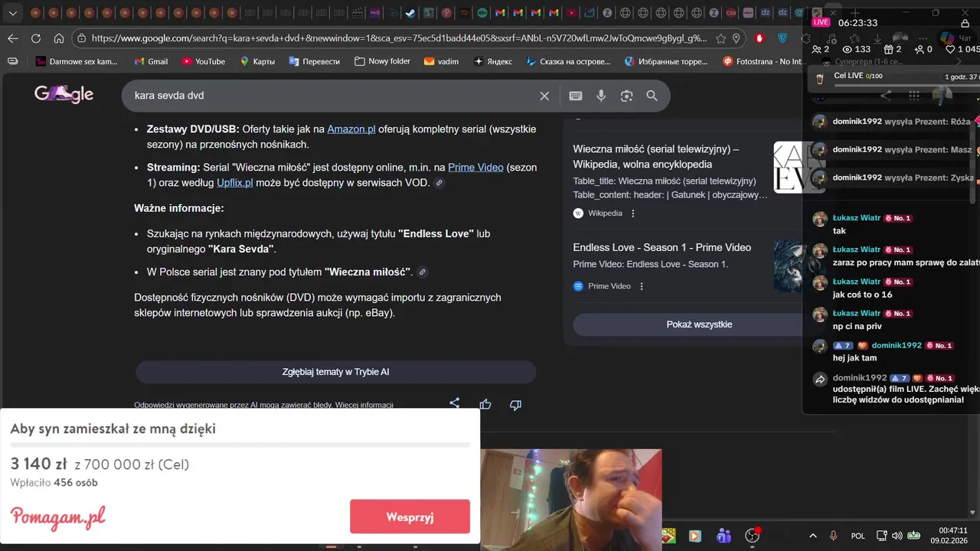Open the Яндекс bookmark
Image resolution: width=980 pixels, height=551 pixels.
click(x=493, y=61)
